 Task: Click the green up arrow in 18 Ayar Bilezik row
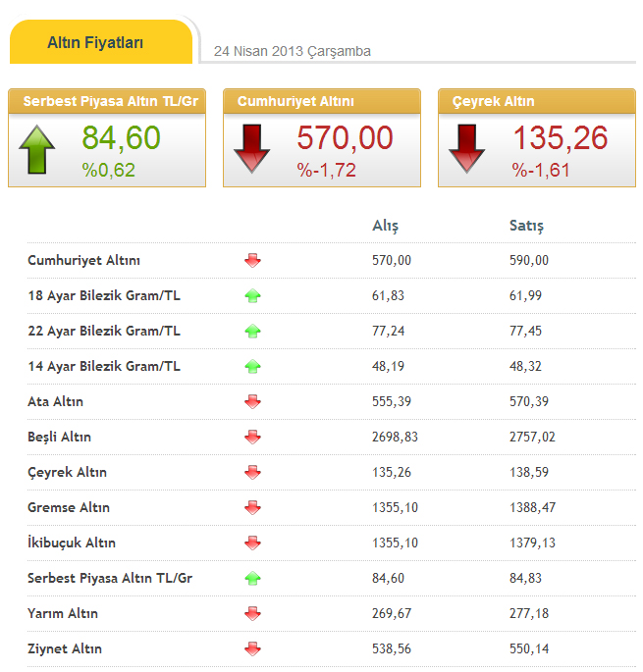coord(252,295)
